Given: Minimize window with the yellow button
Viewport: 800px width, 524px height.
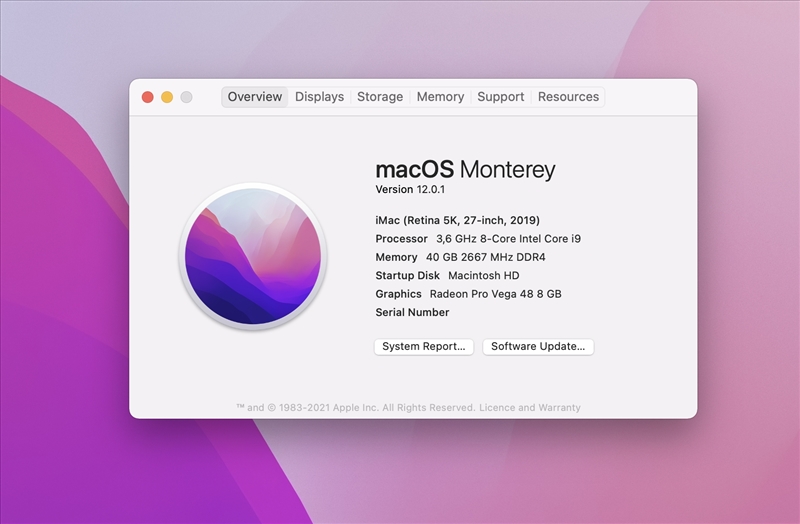Looking at the screenshot, I should click(x=167, y=97).
